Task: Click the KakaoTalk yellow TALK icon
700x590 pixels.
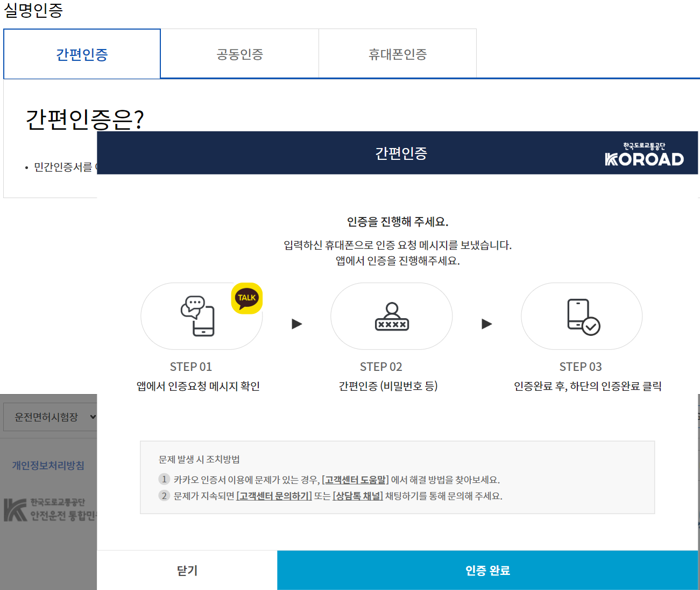Action: point(247,298)
